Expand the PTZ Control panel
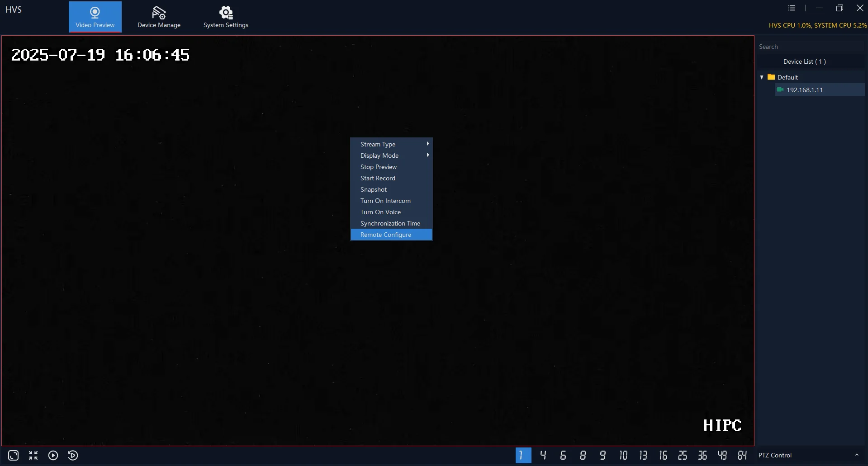This screenshot has height=466, width=868. [x=856, y=455]
